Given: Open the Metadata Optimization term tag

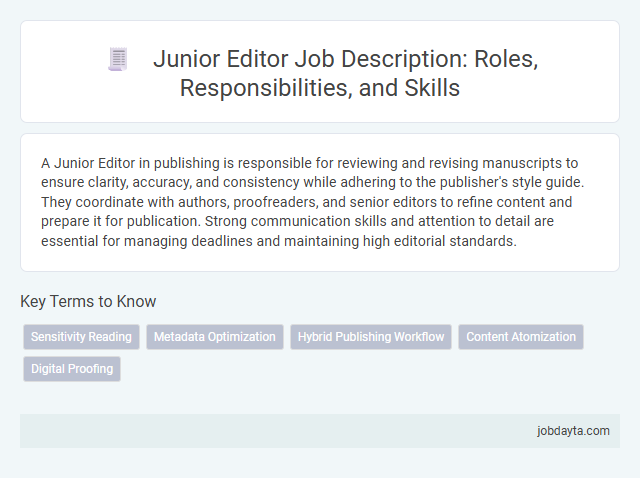Looking at the screenshot, I should [215, 337].
